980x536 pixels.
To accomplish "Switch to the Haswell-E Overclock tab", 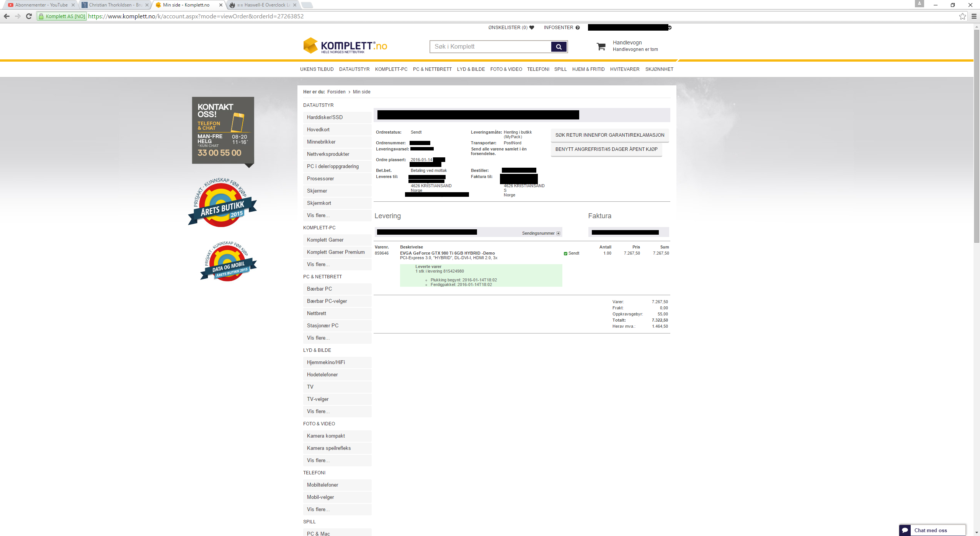I will (x=263, y=5).
